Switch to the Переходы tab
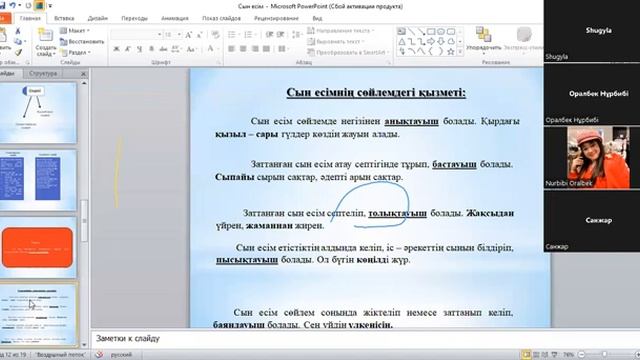Image resolution: width=640 pixels, height=360 pixels. pos(134,18)
